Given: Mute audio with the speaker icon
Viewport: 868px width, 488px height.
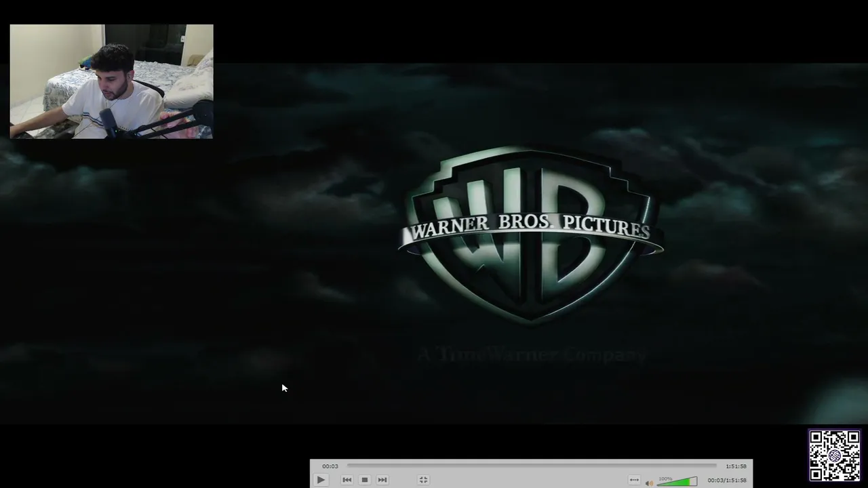Looking at the screenshot, I should (649, 483).
